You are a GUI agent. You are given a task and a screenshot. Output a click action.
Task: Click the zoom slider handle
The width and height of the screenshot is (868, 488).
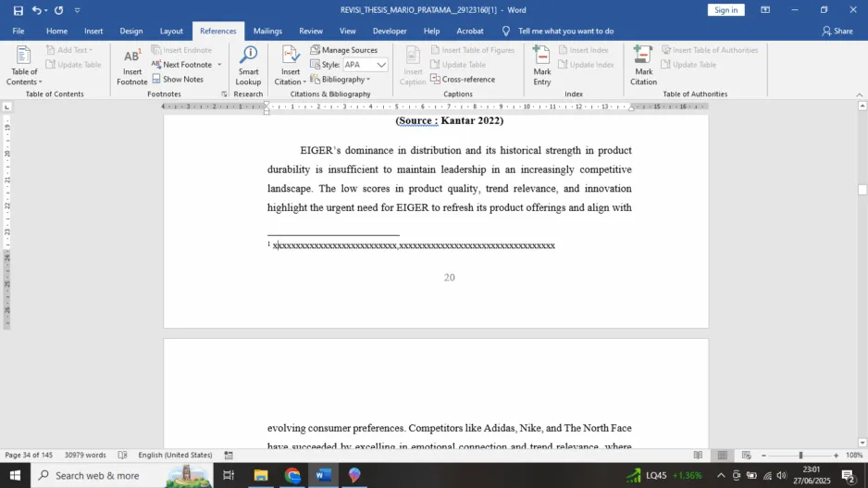[800, 456]
